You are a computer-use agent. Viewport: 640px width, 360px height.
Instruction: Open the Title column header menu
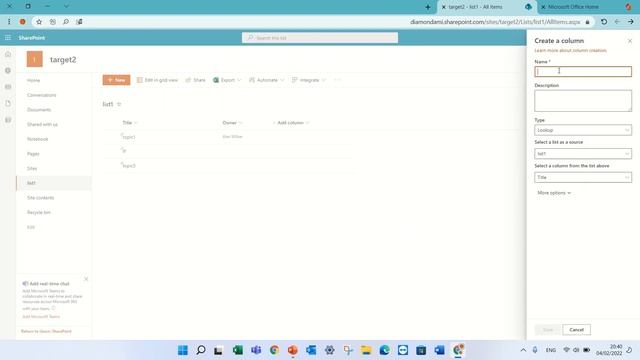[130, 122]
